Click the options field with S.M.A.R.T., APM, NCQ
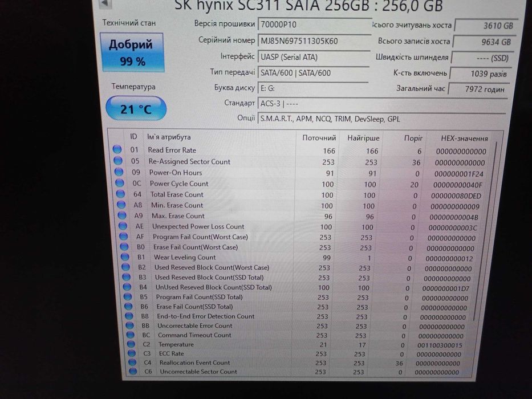532x399 pixels. (381, 119)
